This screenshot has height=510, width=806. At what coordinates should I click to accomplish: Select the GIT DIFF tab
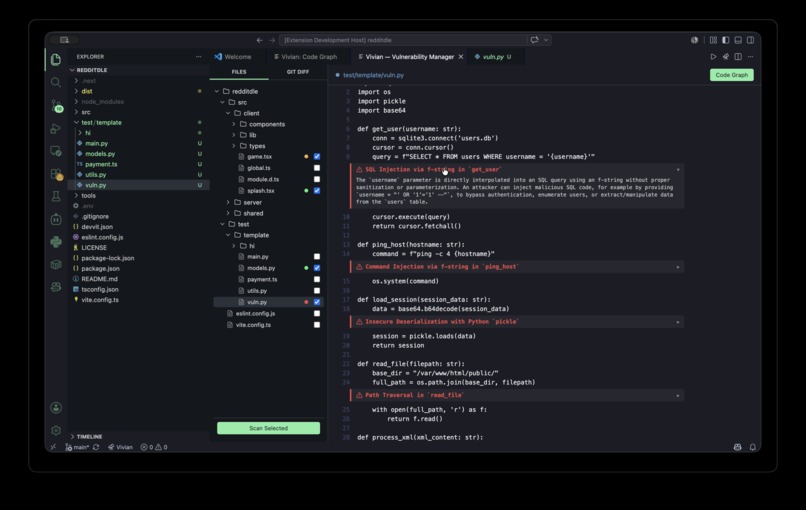click(298, 72)
